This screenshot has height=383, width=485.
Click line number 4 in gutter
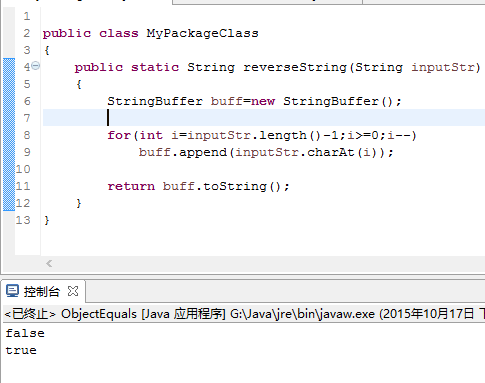pyautogui.click(x=27, y=67)
